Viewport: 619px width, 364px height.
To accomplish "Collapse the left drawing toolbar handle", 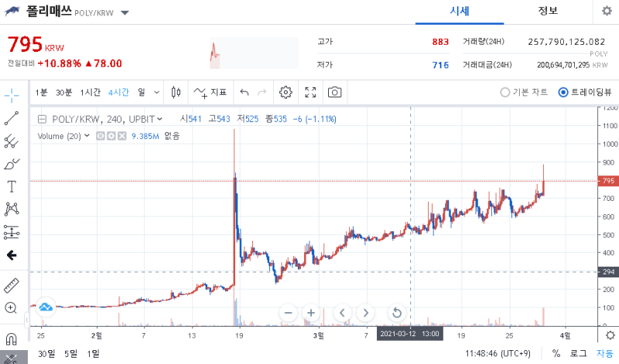I will point(27,320).
